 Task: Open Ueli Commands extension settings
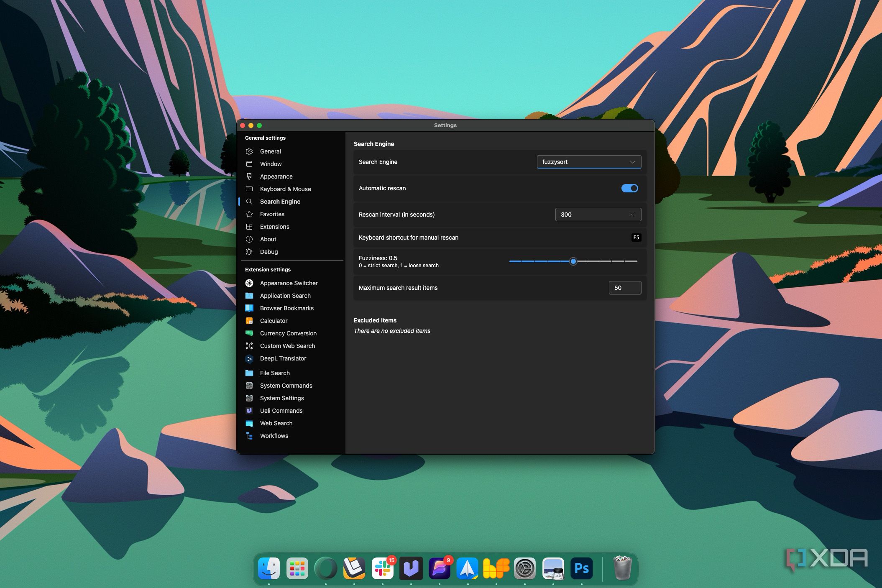tap(281, 411)
